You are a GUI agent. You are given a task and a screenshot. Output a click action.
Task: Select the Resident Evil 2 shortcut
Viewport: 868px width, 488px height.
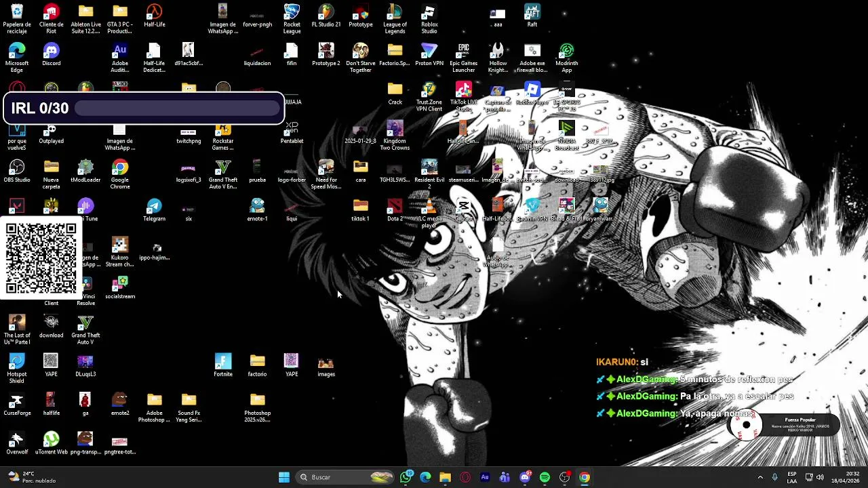point(429,175)
